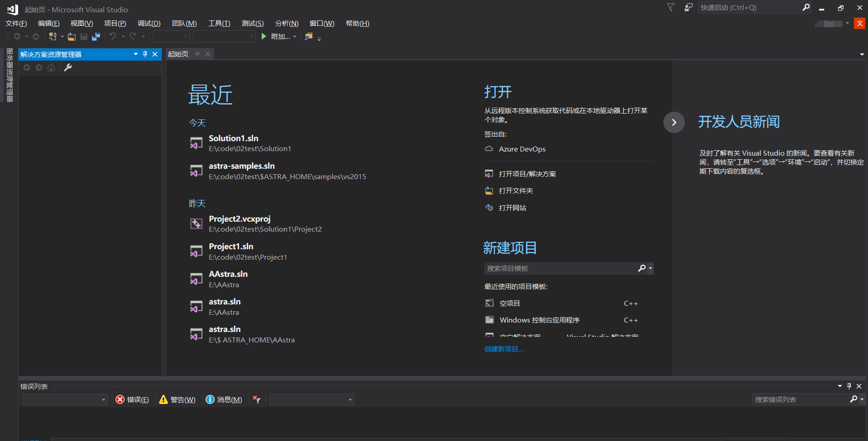Click the 打开文件夹 folder icon

[489, 190]
